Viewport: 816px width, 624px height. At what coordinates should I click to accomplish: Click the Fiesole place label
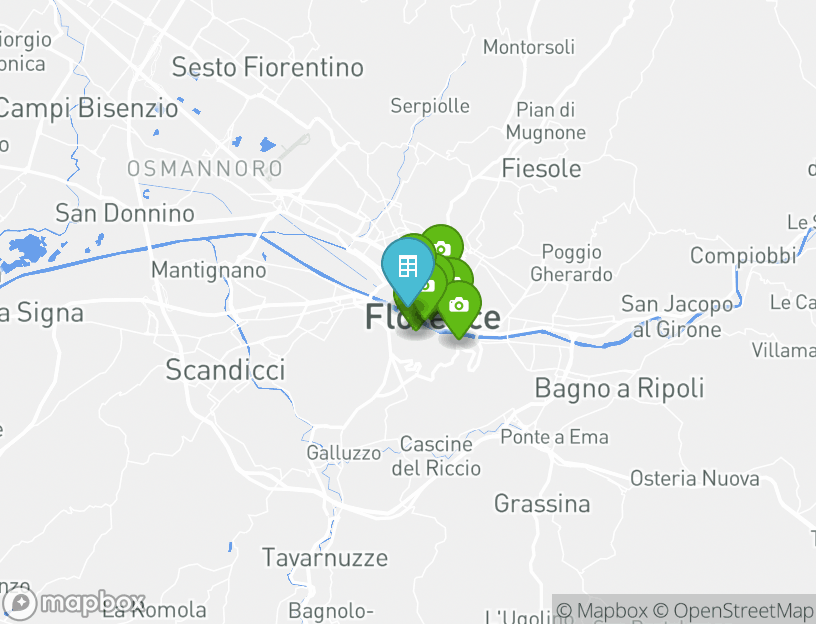tap(541, 169)
